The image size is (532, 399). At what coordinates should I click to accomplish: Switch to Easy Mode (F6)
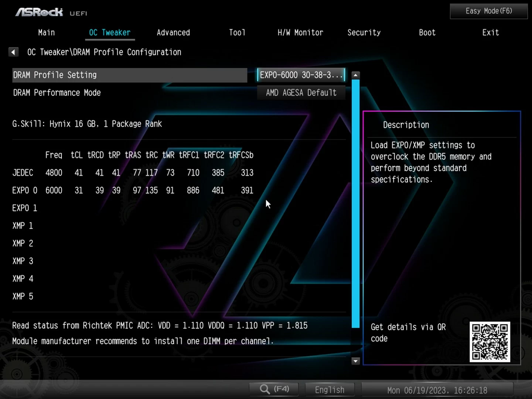point(489,11)
